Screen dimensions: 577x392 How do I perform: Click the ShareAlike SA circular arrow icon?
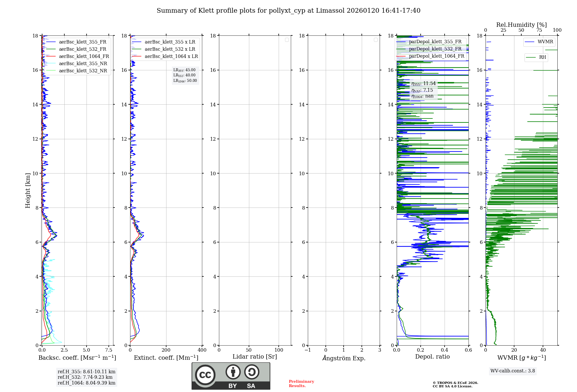point(252,372)
